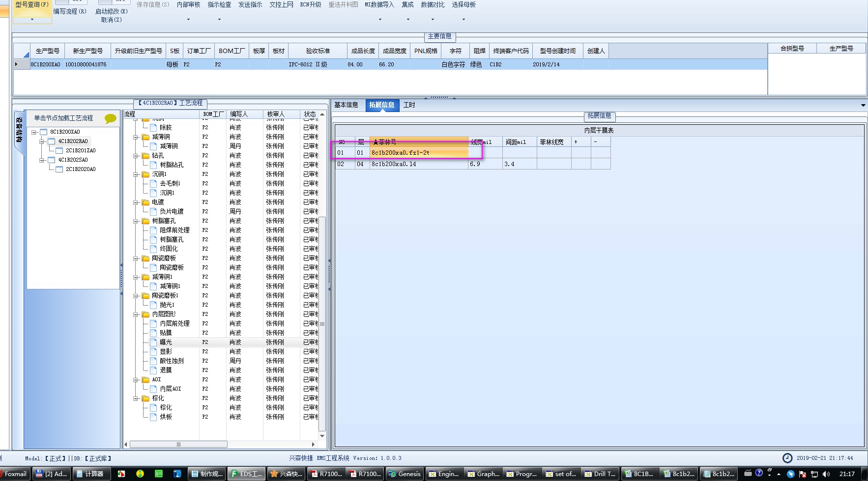
Task: Select the 8C1B200XA0 row in main info table
Action: pyautogui.click(x=391, y=64)
